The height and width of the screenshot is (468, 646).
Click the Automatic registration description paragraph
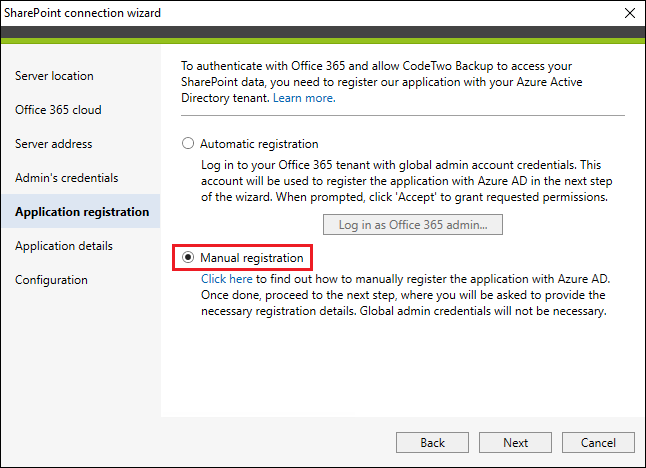407,181
